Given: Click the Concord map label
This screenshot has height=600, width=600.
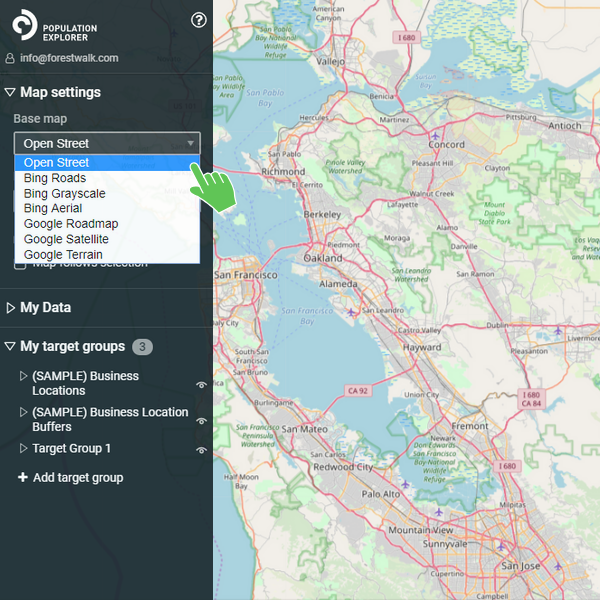Looking at the screenshot, I should click(x=447, y=145).
